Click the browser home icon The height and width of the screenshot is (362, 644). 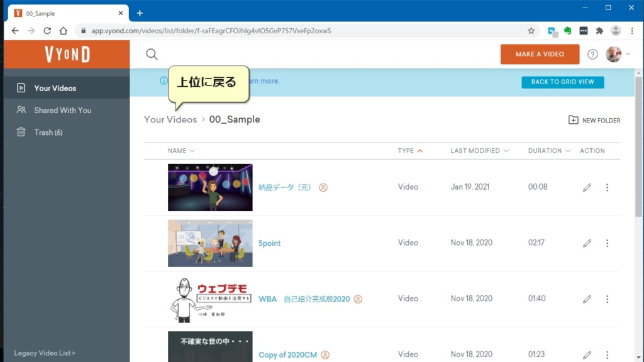(64, 31)
